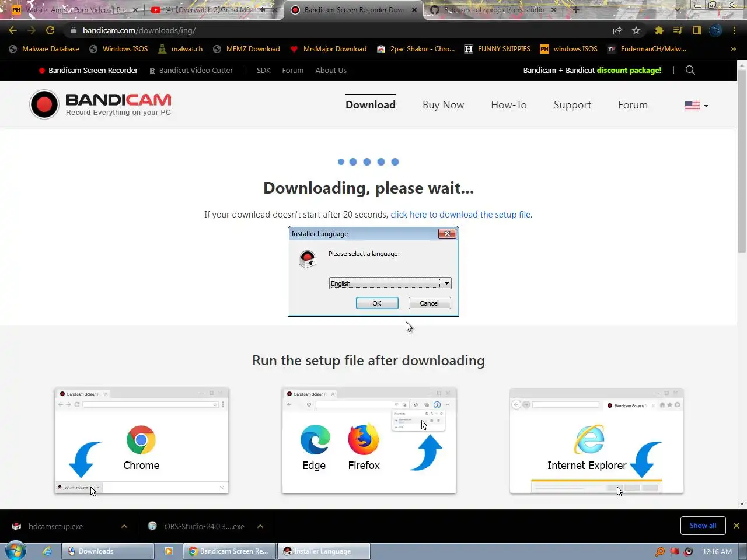
Task: Open the Download nav item
Action: point(371,105)
